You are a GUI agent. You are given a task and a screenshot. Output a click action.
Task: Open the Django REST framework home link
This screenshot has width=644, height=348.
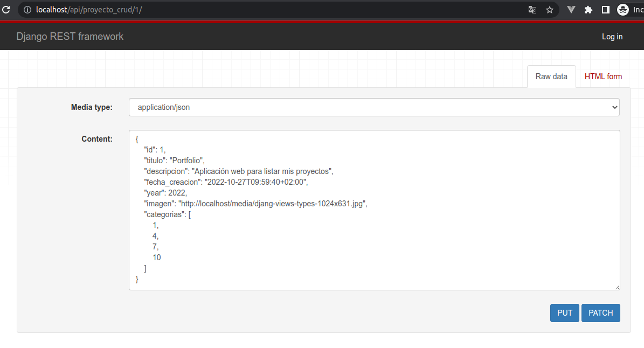[70, 37]
